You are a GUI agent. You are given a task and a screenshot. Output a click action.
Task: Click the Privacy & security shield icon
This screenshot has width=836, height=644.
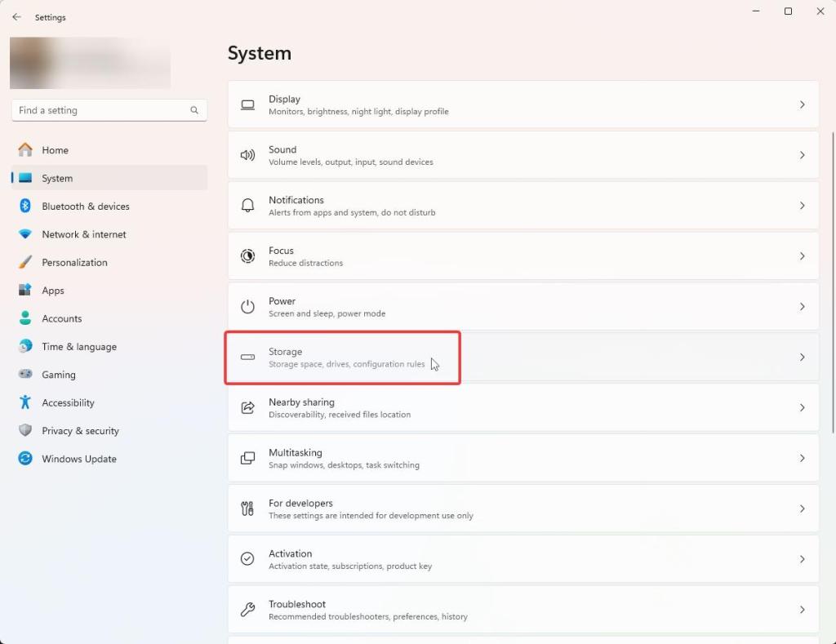(25, 430)
